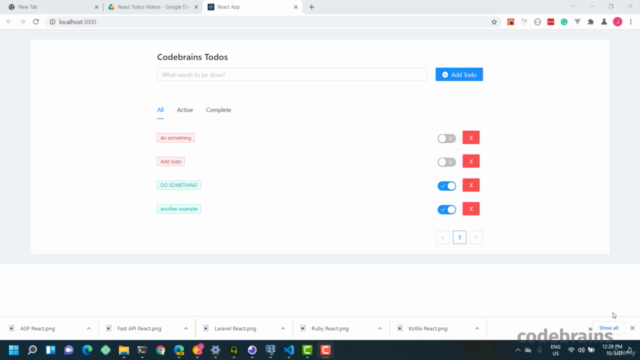Toggle the 'DO SOMETHING' completed switch off
Image resolution: width=640 pixels, height=360 pixels.
pyautogui.click(x=447, y=186)
